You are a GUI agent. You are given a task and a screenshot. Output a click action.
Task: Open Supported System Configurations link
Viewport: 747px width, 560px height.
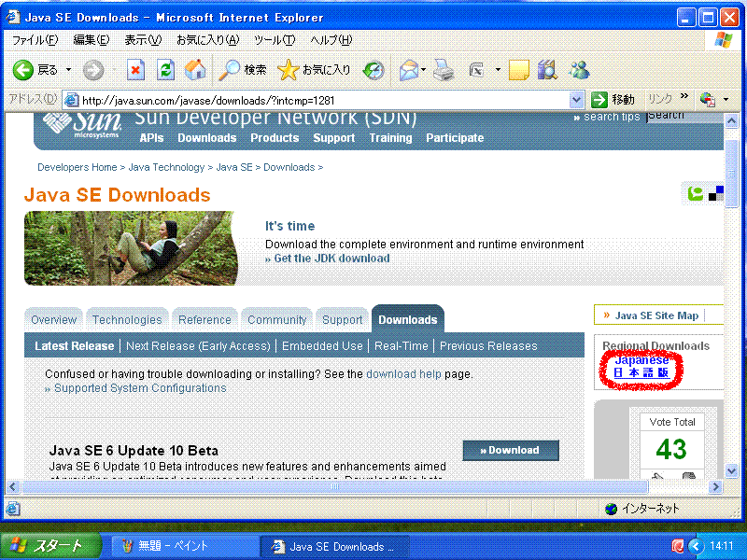[140, 388]
